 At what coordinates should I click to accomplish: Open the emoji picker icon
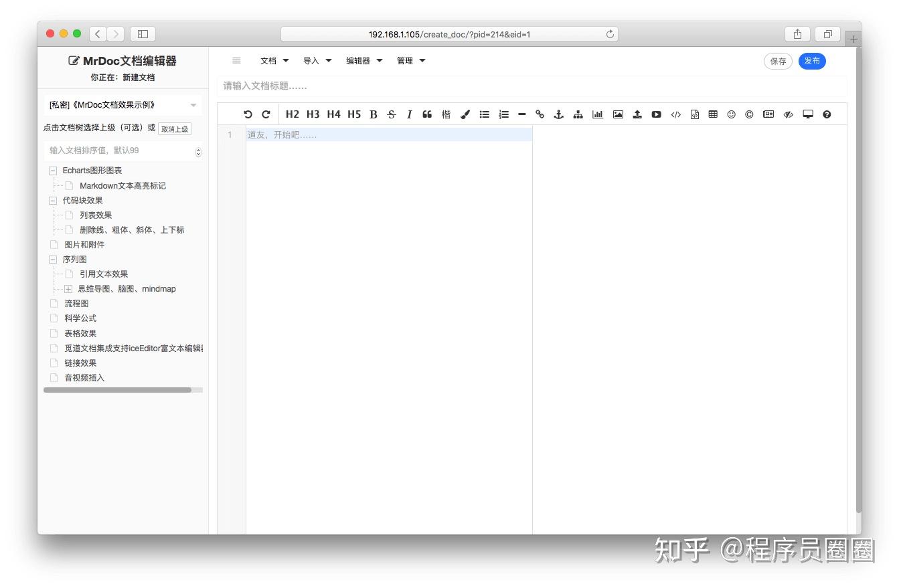click(730, 114)
